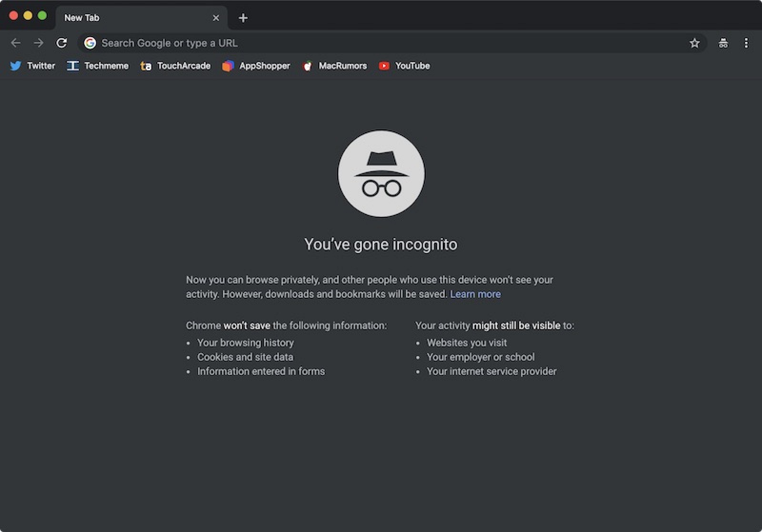Click the large incognito hat-and-glasses logo

(x=381, y=174)
